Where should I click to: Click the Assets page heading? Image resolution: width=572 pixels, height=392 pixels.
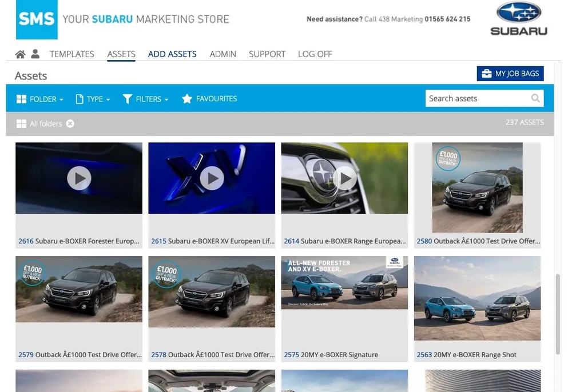click(31, 76)
